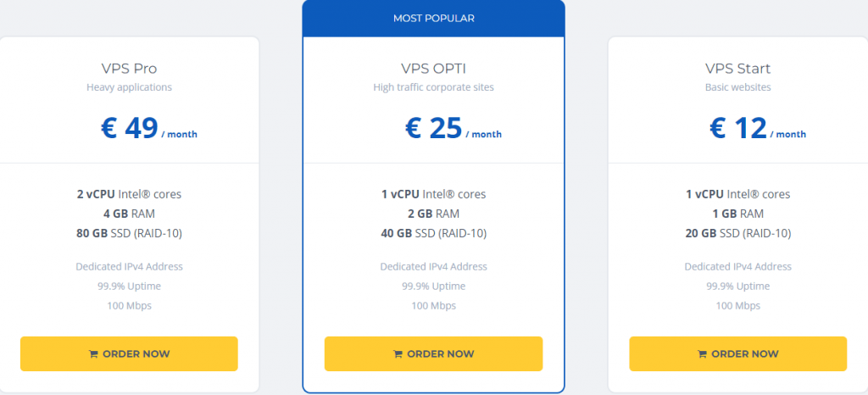Click the VPS Pro plan title
The image size is (868, 395).
[x=129, y=69]
